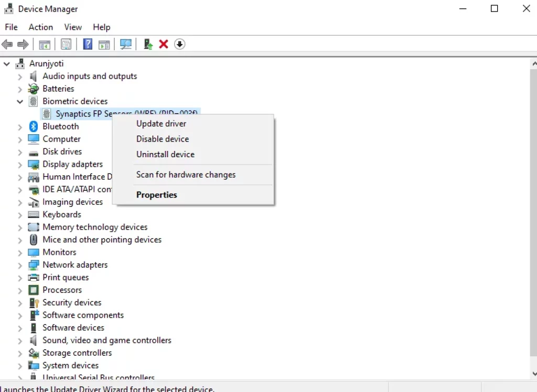Select the Sound, video and game controllers item
The image size is (537, 392).
tap(106, 340)
